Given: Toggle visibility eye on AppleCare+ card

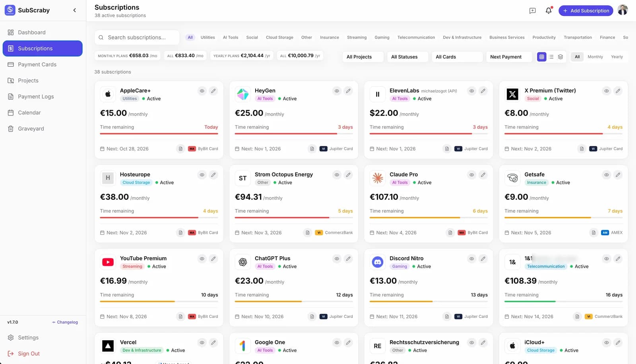Looking at the screenshot, I should point(202,91).
